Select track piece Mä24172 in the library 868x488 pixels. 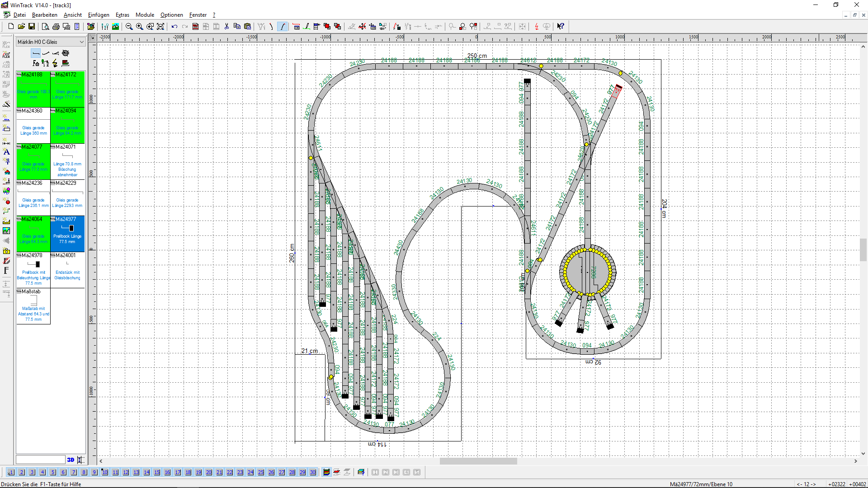pos(67,89)
